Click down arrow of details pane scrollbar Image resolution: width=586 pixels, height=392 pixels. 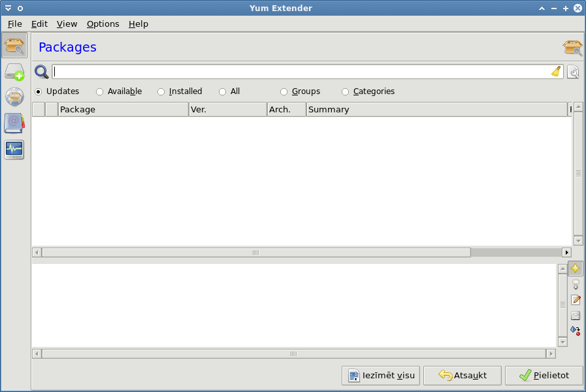click(x=562, y=342)
